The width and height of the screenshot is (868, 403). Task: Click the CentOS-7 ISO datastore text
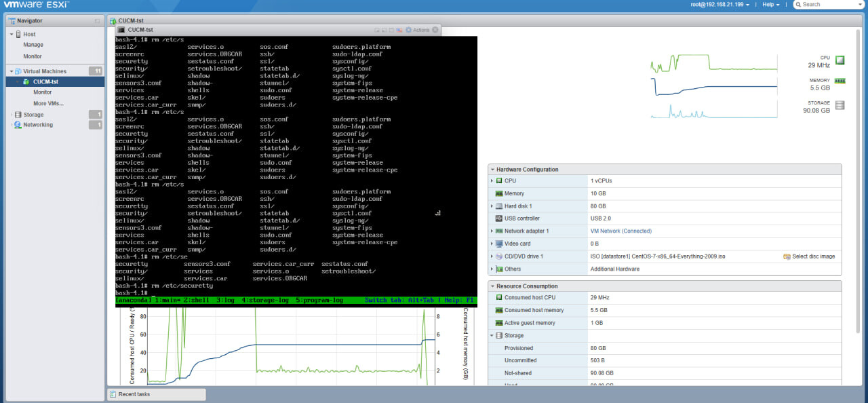[658, 256]
